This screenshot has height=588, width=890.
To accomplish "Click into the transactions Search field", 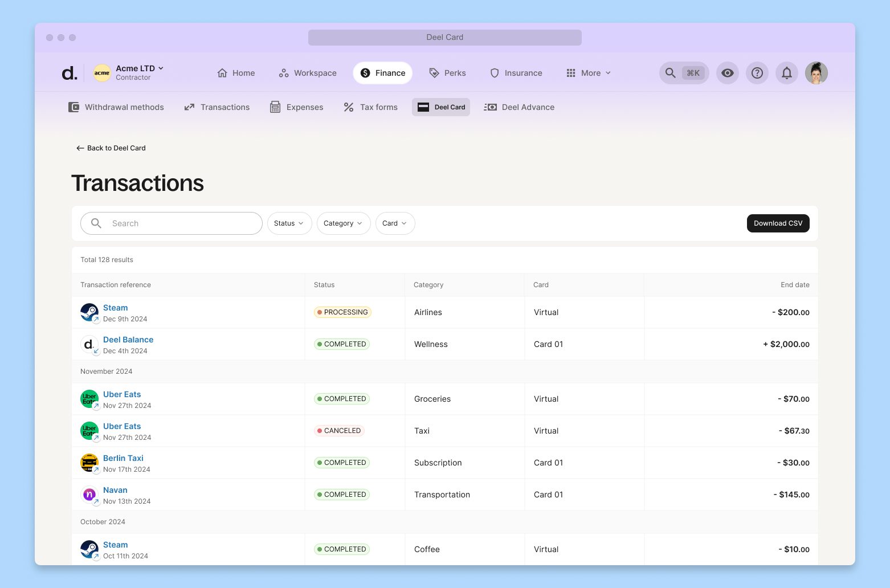I will coord(177,223).
